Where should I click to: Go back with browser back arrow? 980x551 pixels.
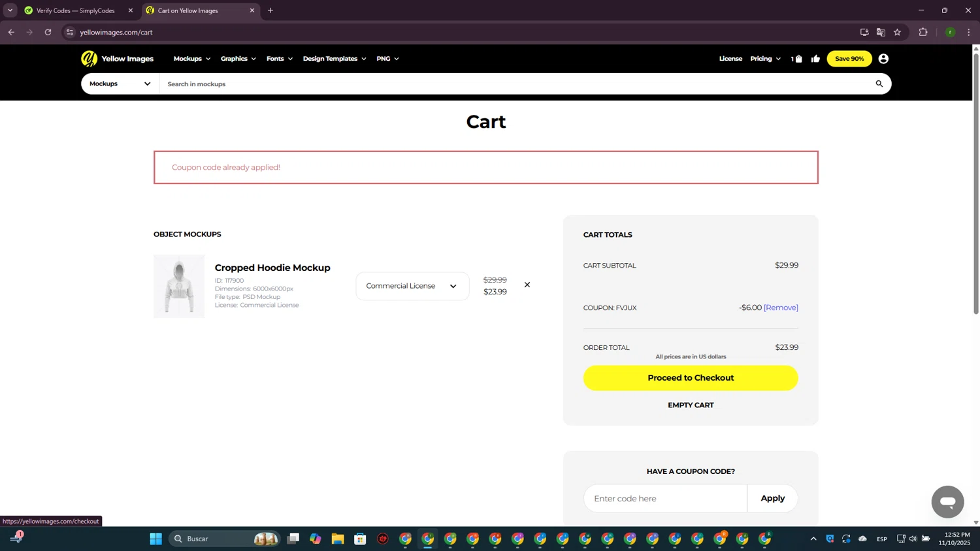pyautogui.click(x=11, y=32)
